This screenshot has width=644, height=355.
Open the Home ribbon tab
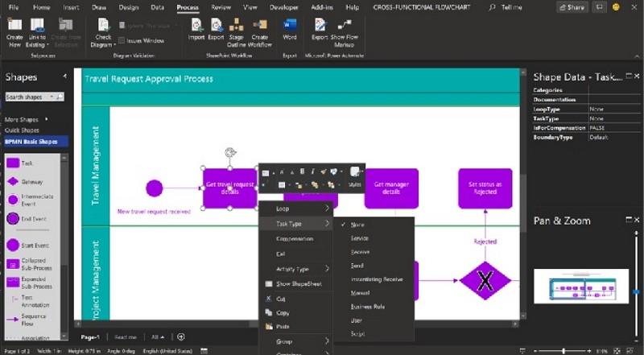(x=42, y=7)
